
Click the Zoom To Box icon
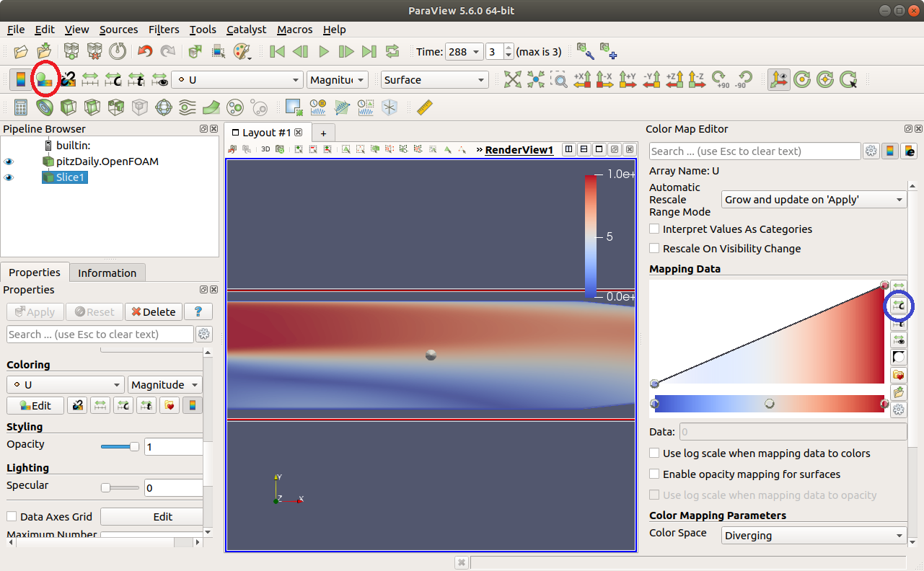point(559,79)
